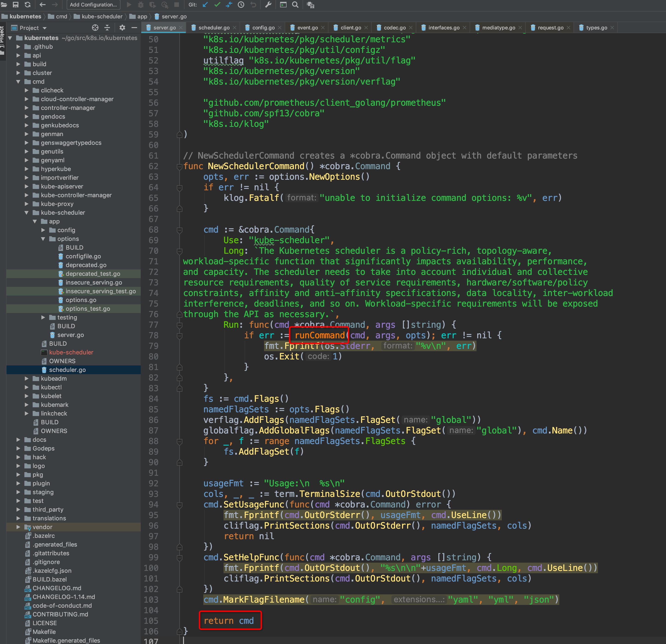The height and width of the screenshot is (644, 666).
Task: Click the Save All toolbar icon
Action: (x=15, y=4)
